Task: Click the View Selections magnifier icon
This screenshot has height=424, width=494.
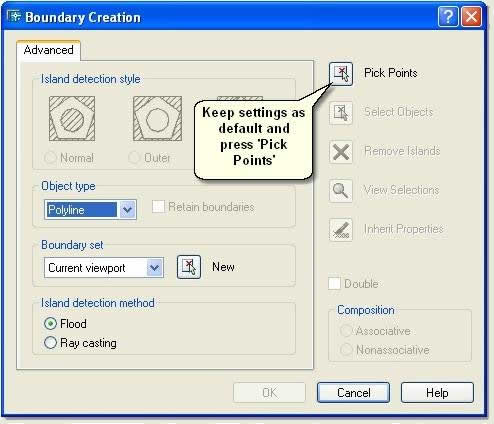Action: (x=341, y=191)
